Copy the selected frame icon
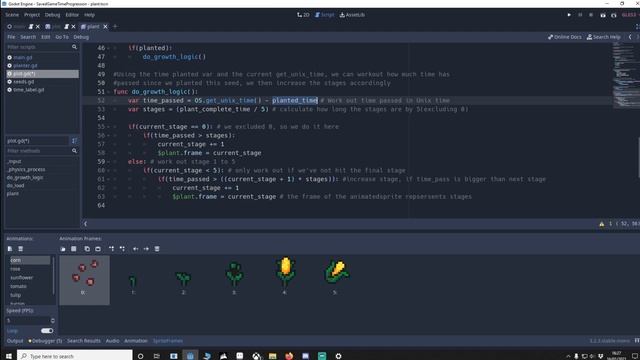 click(87, 249)
